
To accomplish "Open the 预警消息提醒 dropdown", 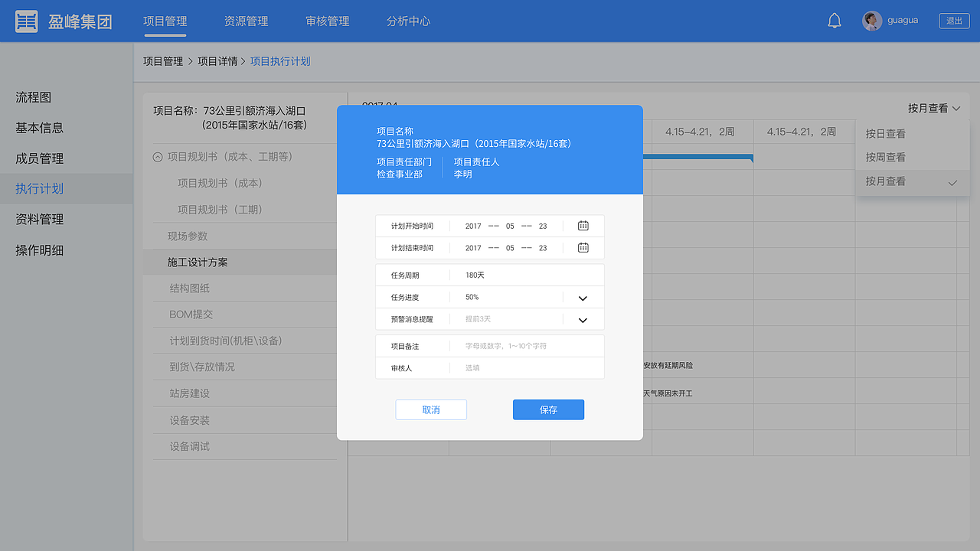I will click(x=582, y=319).
